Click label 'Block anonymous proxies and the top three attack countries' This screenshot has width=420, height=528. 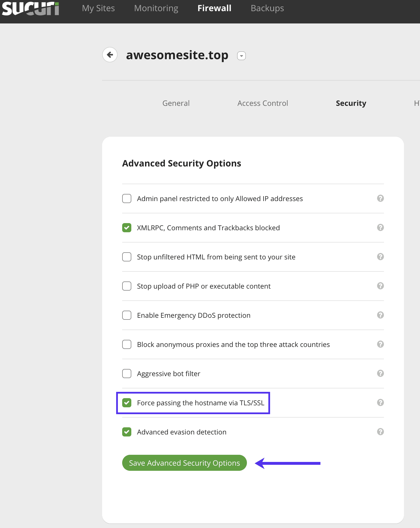(233, 345)
